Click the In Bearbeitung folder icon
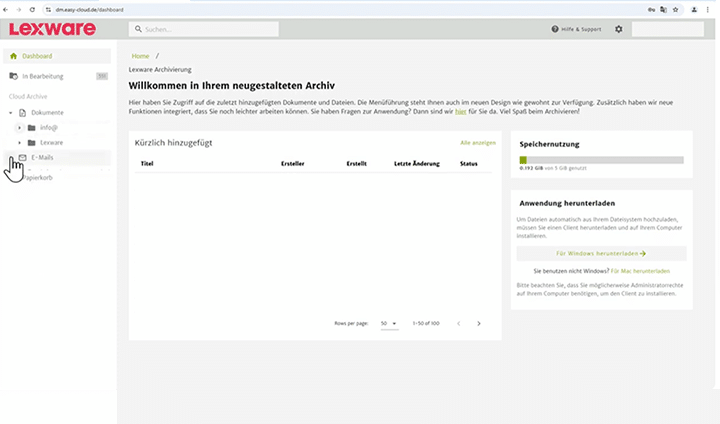720x424 pixels. pyautogui.click(x=13, y=76)
